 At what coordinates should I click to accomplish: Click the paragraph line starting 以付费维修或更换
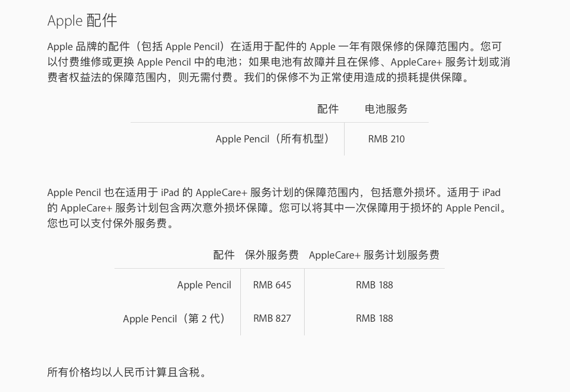[279, 62]
